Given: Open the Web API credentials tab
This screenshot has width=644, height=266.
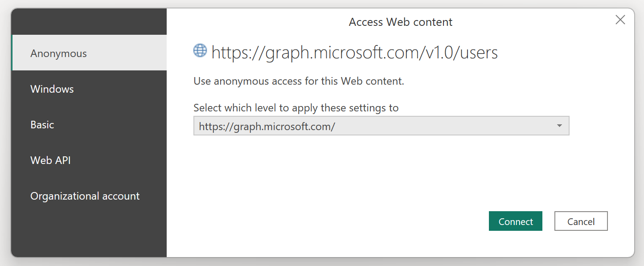Looking at the screenshot, I should tap(89, 160).
